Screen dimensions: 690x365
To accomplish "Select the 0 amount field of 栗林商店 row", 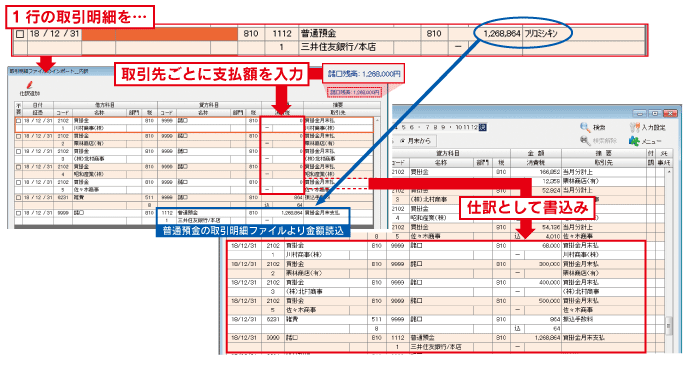I will (282, 136).
